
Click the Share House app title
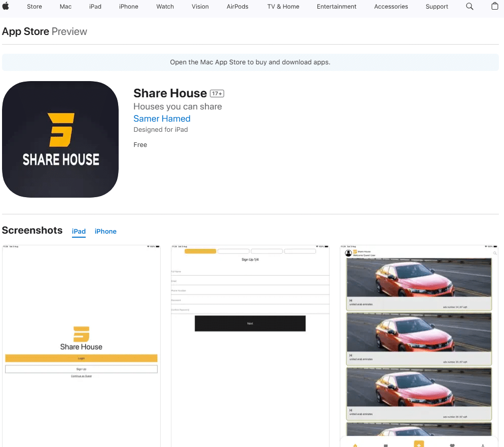tap(170, 93)
